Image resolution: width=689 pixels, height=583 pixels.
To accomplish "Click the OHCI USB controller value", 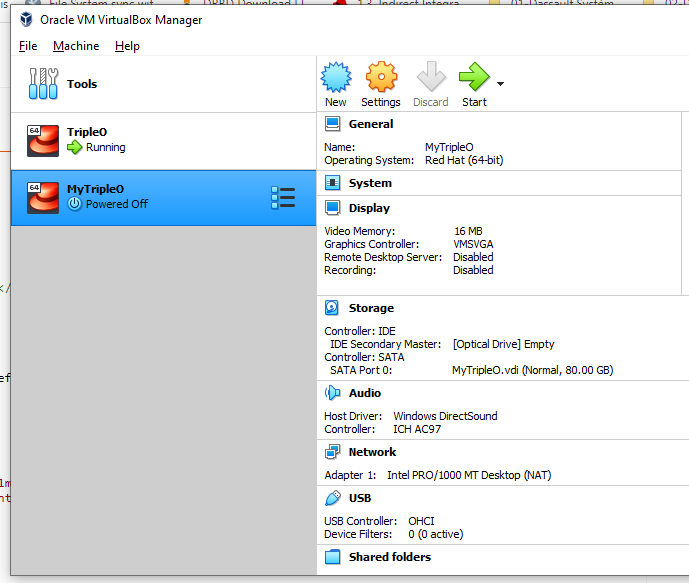I will (x=421, y=521).
